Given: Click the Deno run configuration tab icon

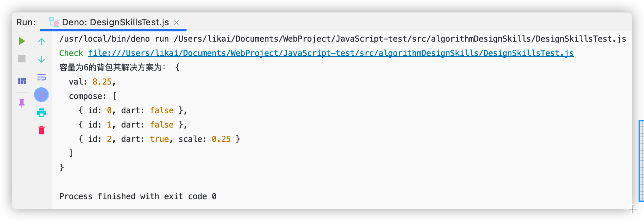Looking at the screenshot, I should tap(54, 22).
